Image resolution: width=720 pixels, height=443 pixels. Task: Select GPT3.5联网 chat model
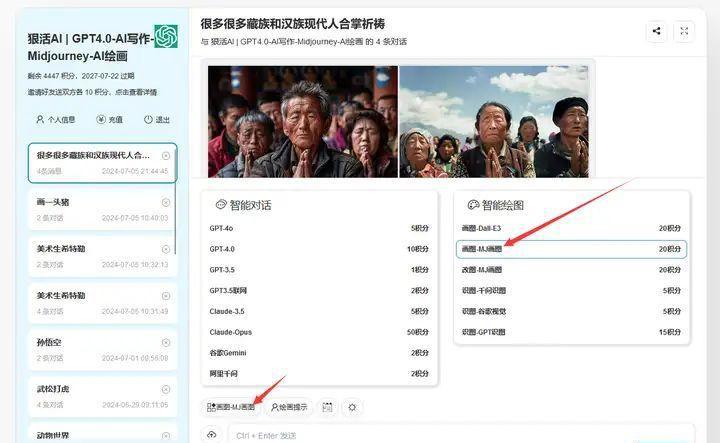[x=319, y=290]
